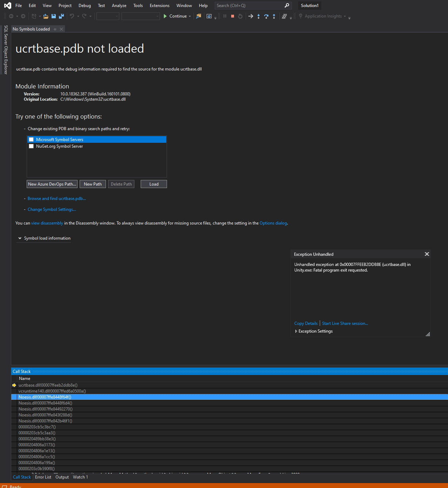The width and height of the screenshot is (448, 488).
Task: Switch to the Error List tab
Action: click(x=43, y=477)
